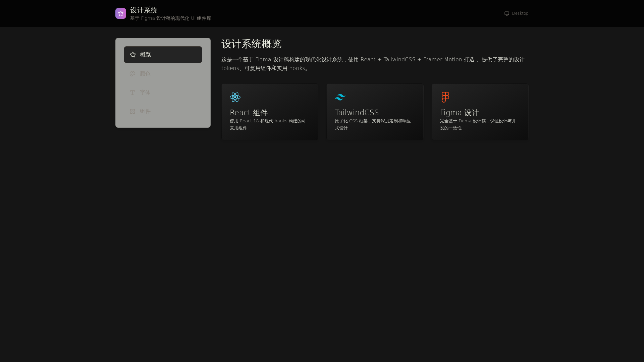Click the 完全基于 Figma 设计稿 description text
The width and height of the screenshot is (644, 362).
(x=478, y=124)
